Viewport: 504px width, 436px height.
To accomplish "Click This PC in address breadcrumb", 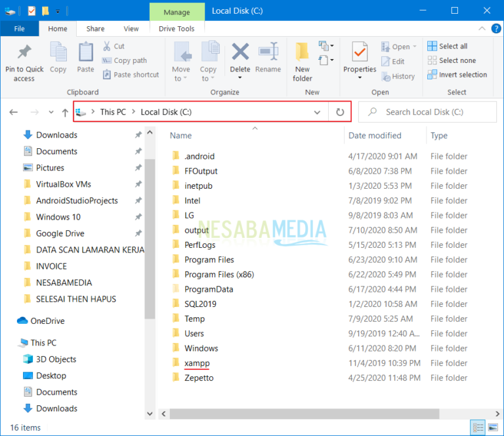I will 113,112.
